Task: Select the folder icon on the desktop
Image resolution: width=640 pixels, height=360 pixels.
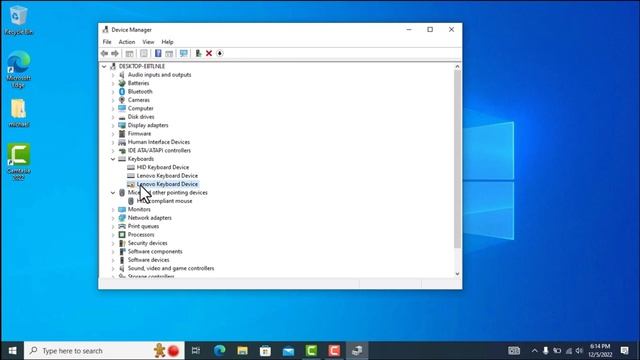Action: [18, 113]
